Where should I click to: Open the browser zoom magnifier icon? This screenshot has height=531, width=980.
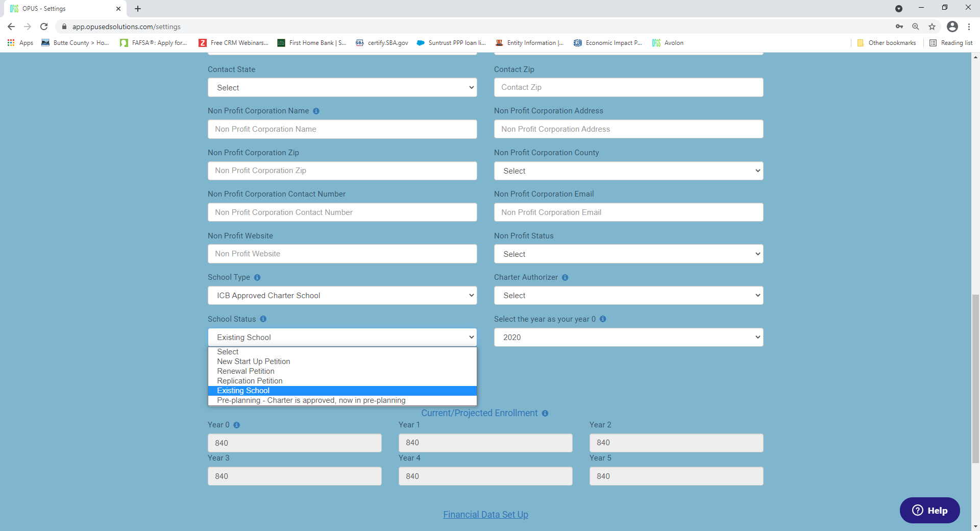pyautogui.click(x=916, y=27)
